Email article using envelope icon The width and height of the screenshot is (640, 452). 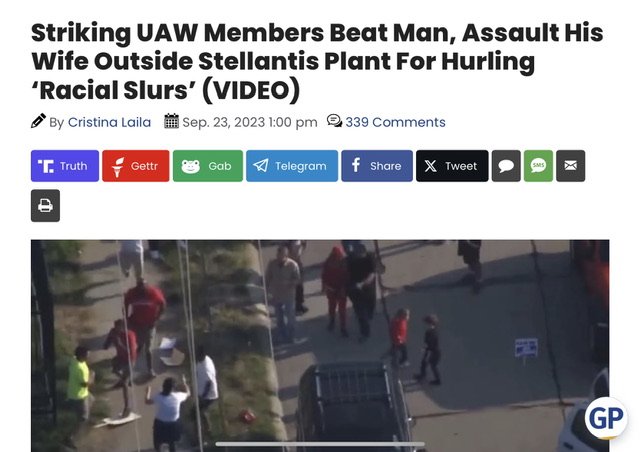571,166
